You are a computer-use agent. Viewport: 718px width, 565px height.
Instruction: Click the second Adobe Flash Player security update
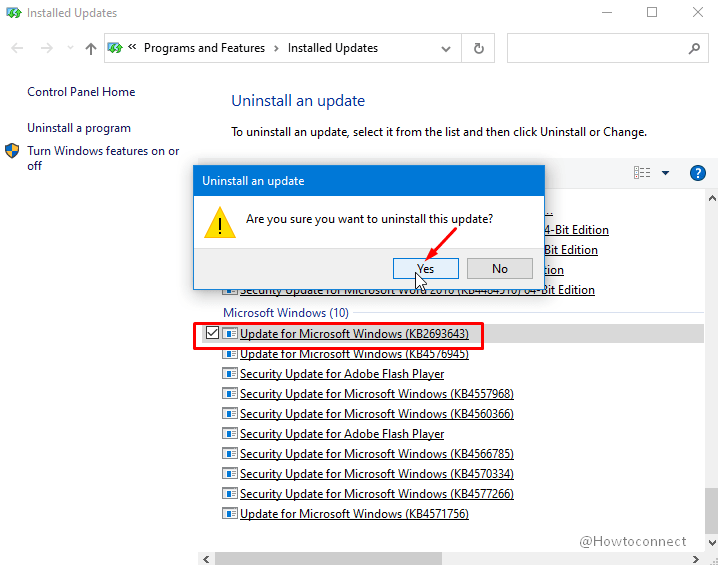(342, 434)
